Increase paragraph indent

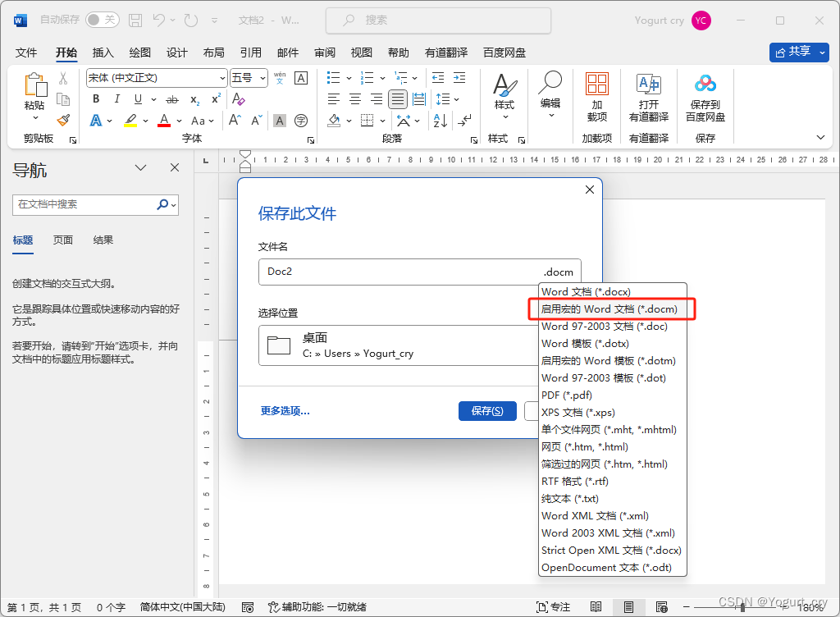[459, 78]
